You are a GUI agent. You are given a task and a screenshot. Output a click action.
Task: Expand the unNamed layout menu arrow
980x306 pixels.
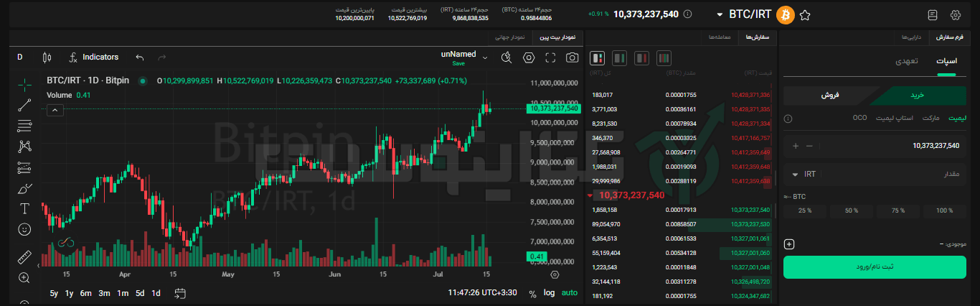[485, 57]
